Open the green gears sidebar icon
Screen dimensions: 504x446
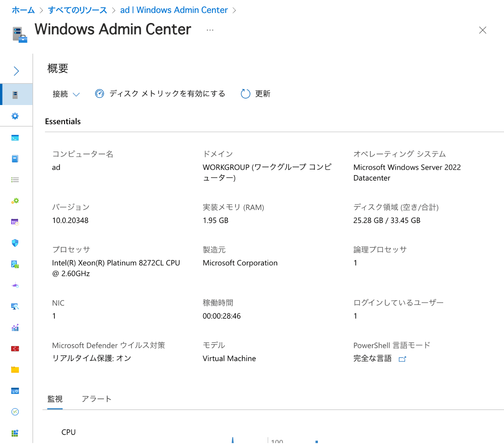15,201
